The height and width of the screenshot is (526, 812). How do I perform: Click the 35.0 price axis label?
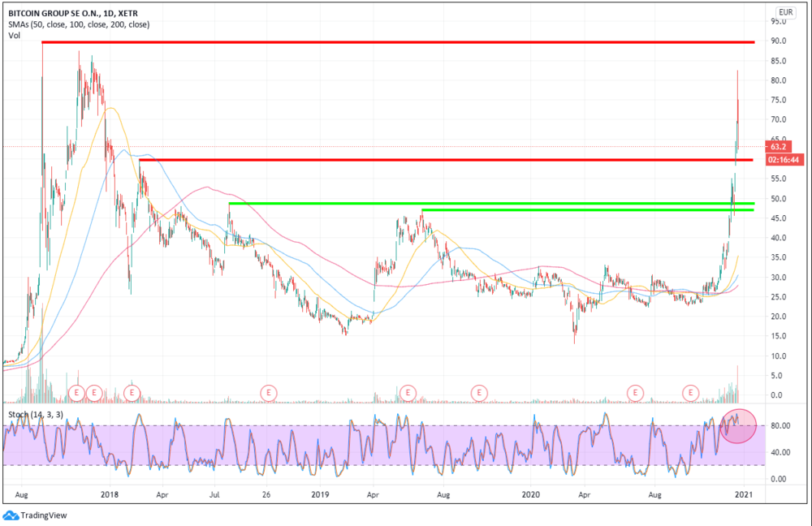pos(779,257)
